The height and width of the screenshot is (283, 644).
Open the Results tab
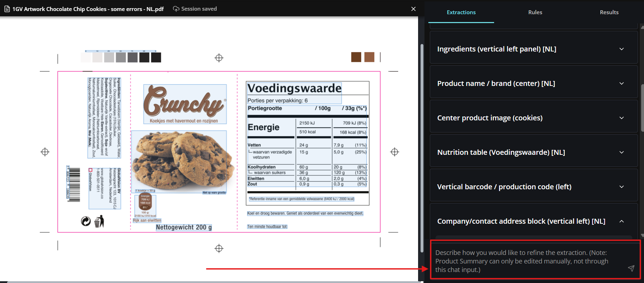point(609,12)
